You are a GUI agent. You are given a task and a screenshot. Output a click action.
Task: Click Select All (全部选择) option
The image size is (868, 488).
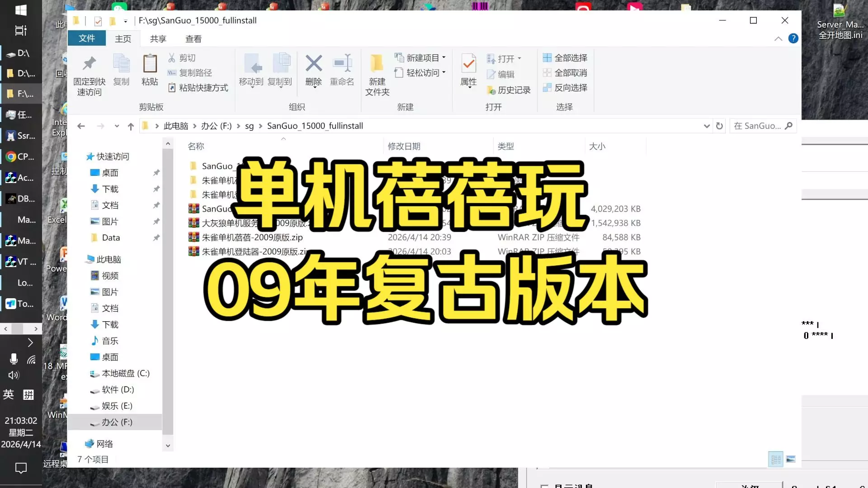point(565,58)
